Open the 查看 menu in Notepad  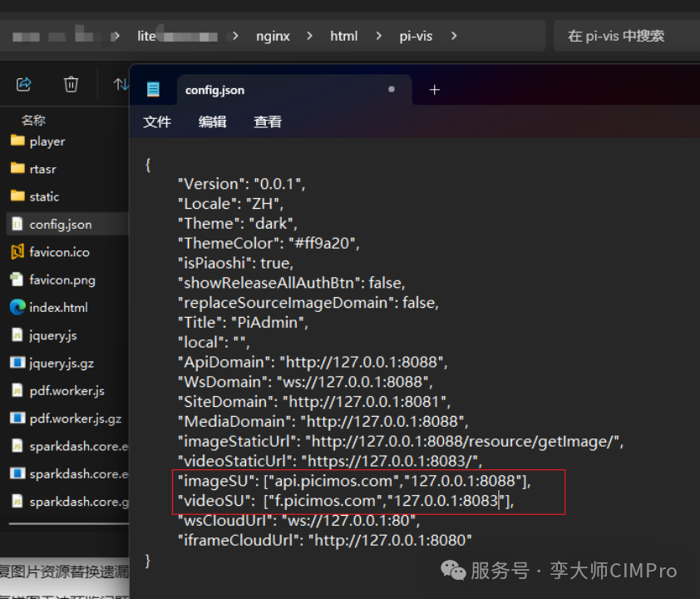268,121
